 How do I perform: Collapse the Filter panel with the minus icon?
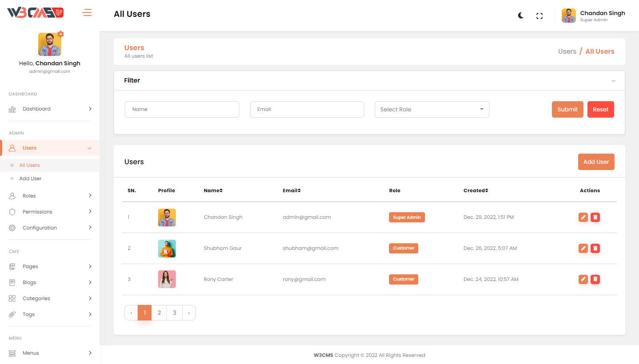613,81
